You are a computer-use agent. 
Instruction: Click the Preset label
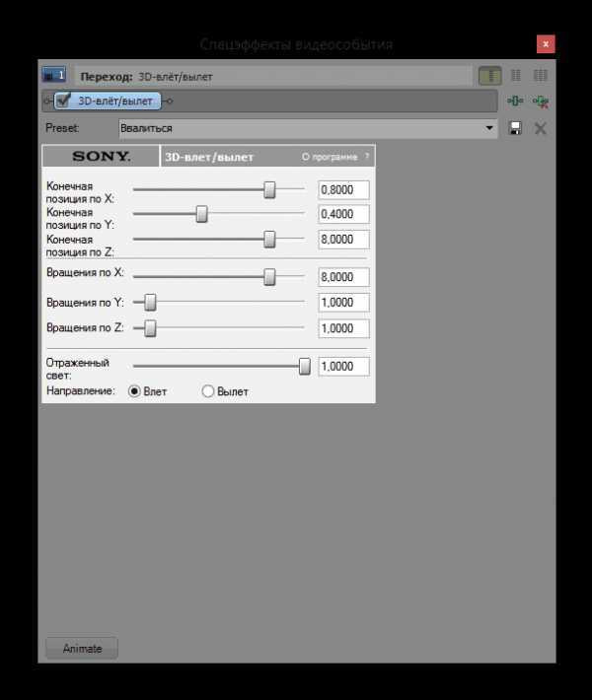[62, 128]
